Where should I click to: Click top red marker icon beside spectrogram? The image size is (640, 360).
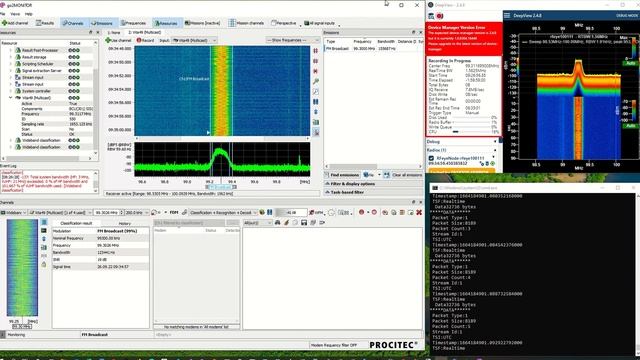pos(316,51)
